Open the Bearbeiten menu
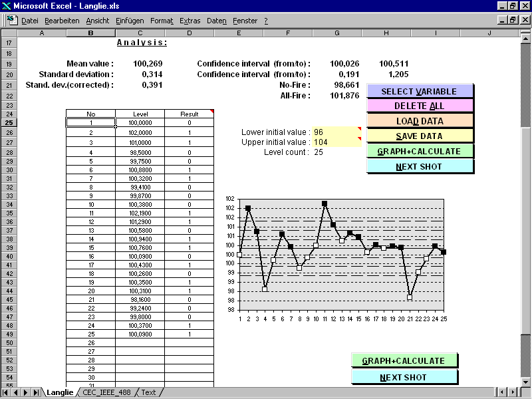 (x=62, y=21)
